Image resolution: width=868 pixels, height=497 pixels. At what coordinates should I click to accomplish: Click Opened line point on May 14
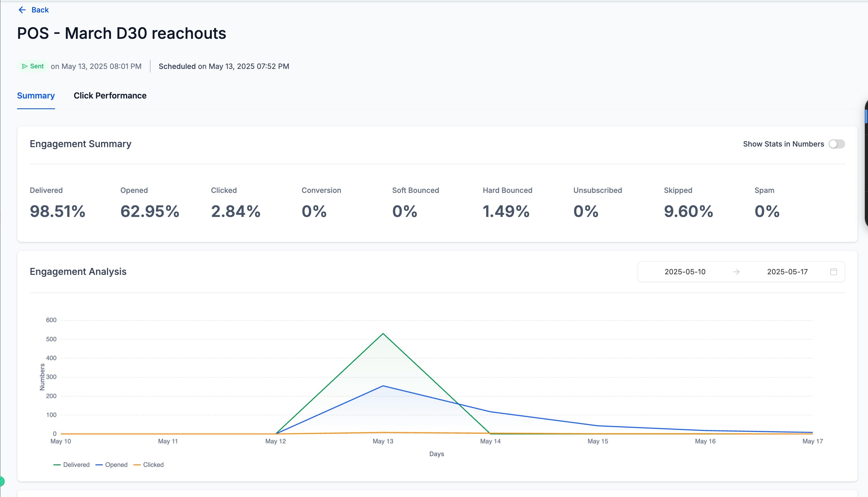coord(490,412)
